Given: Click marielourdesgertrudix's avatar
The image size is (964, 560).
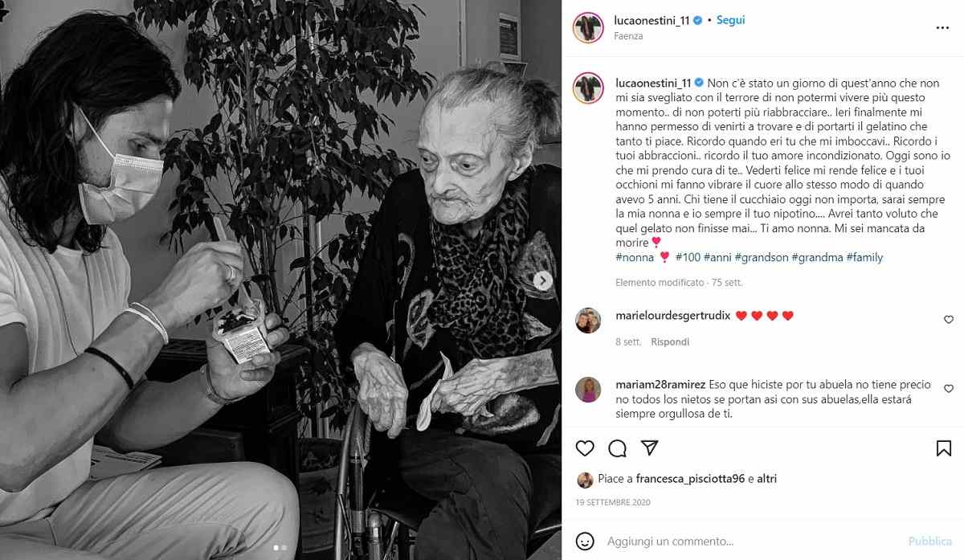Looking at the screenshot, I should [588, 320].
